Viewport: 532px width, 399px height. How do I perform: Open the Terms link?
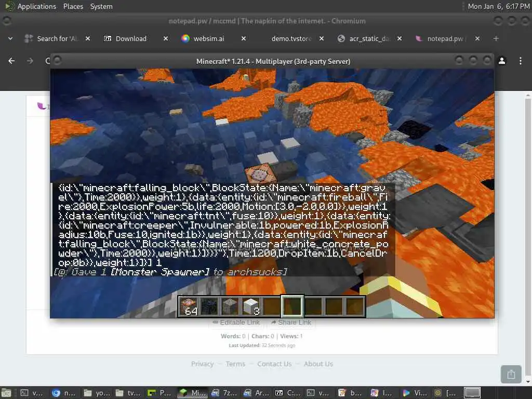pyautogui.click(x=235, y=364)
